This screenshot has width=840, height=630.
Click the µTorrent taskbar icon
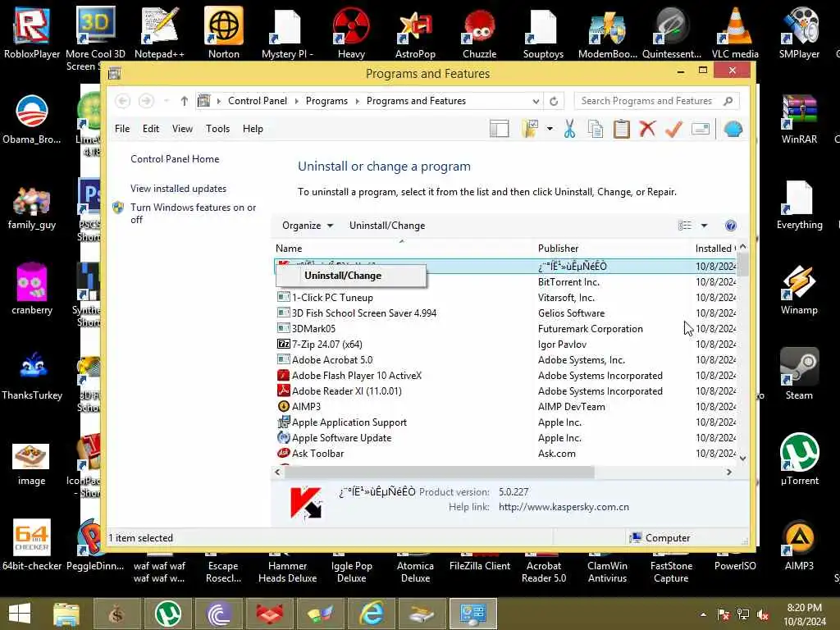coord(167,614)
